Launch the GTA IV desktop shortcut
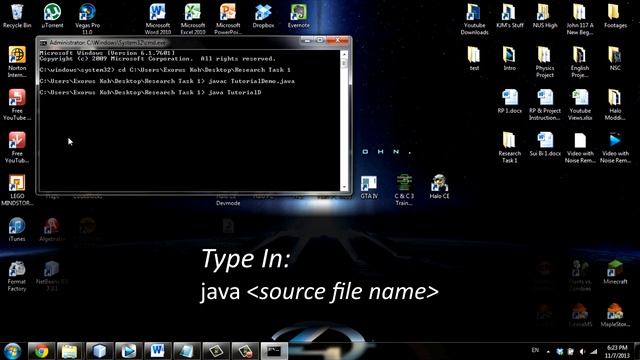Image resolution: width=640 pixels, height=360 pixels. pyautogui.click(x=369, y=187)
